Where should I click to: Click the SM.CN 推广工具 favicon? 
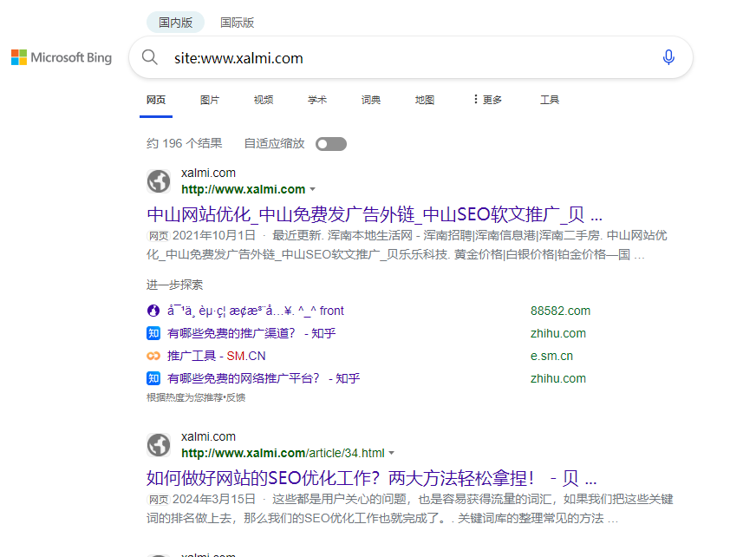point(153,356)
